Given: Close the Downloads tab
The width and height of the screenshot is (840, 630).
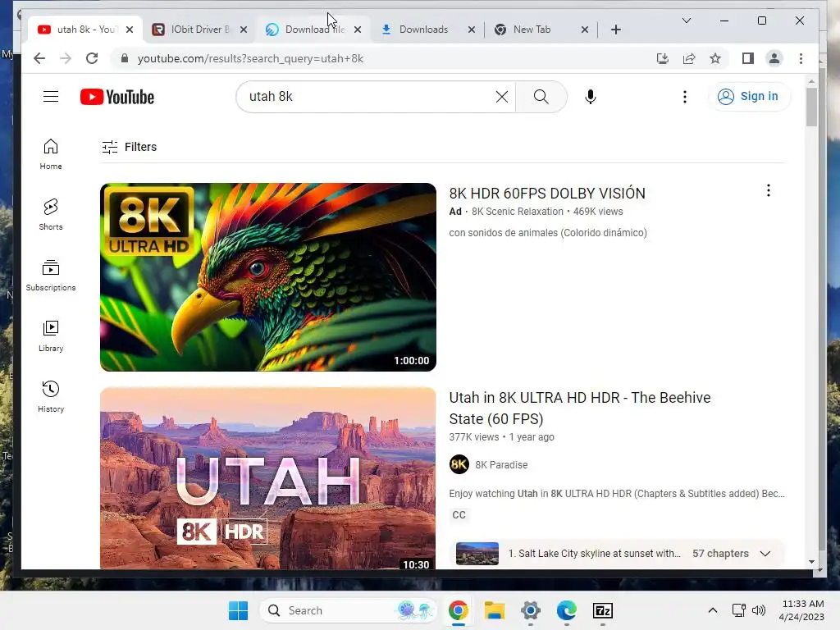Looking at the screenshot, I should coord(472,30).
